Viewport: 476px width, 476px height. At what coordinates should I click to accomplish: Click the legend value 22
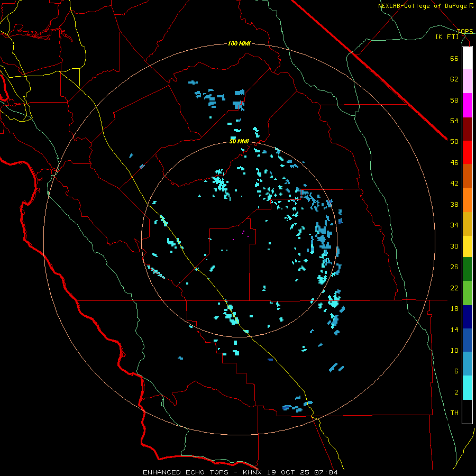454,288
